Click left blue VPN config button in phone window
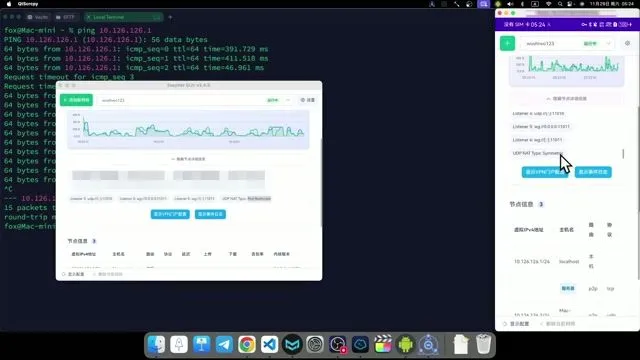The image size is (640, 360). 544,172
